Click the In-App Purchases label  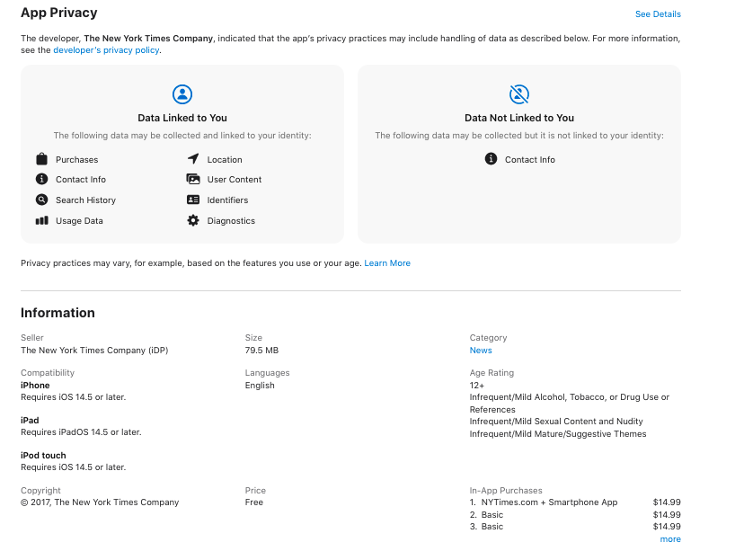click(506, 491)
